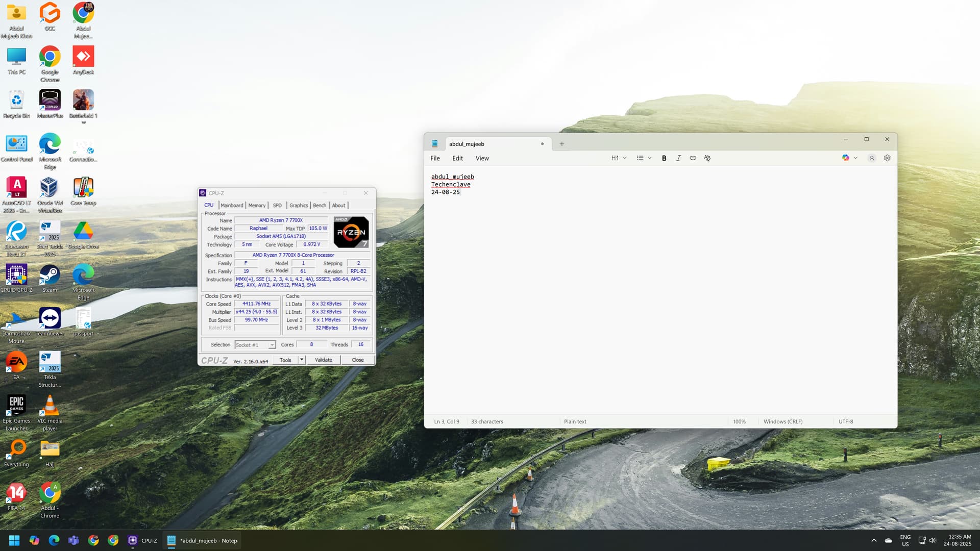Open the File menu in Notepad
Screen dimensions: 980x551
click(435, 158)
